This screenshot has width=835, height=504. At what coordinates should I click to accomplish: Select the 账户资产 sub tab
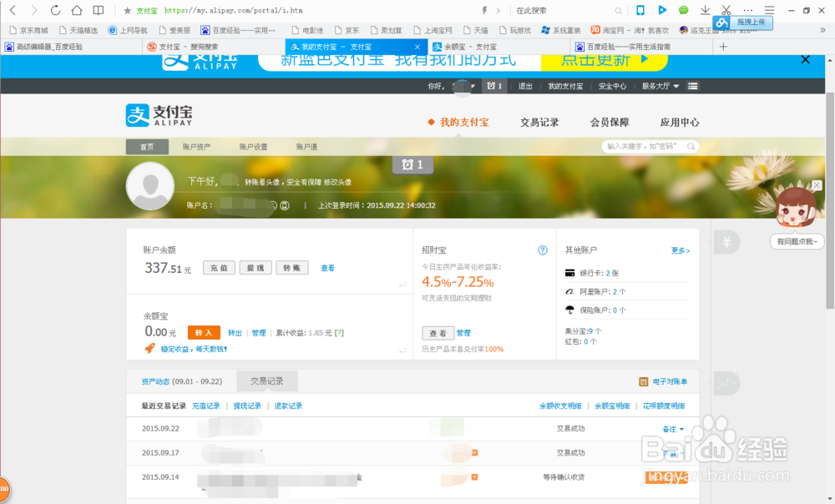coord(196,147)
